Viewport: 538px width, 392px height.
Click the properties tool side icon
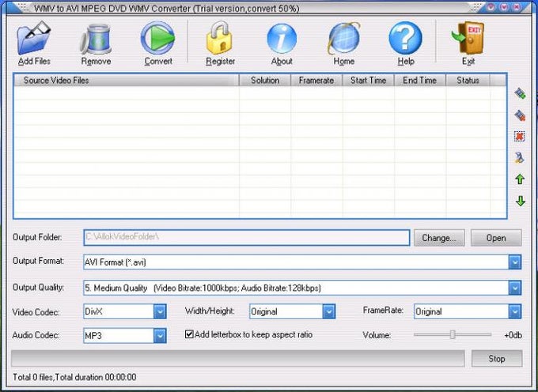[x=520, y=157]
